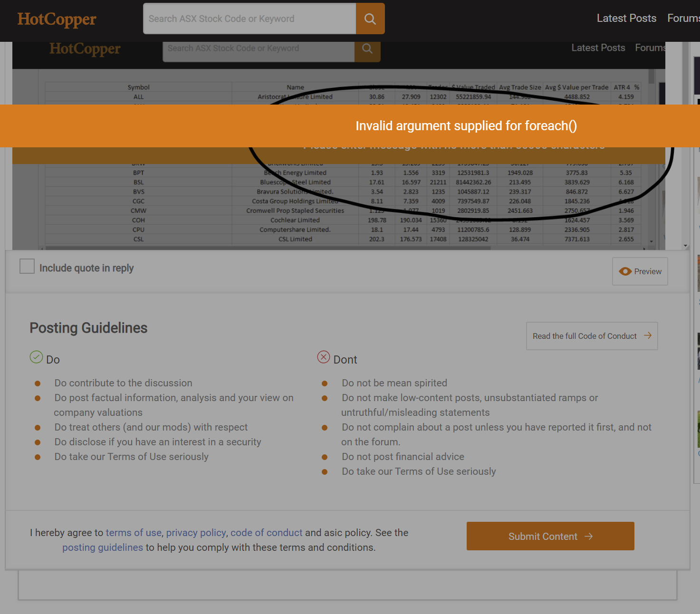This screenshot has height=614, width=700.
Task: Click the arrow icon on Submit Content
Action: [x=589, y=536]
